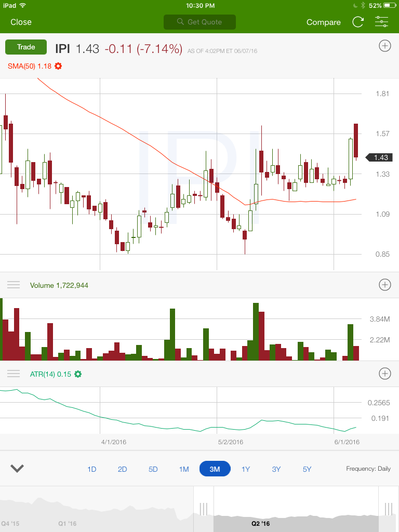Grab the Volume panel reorder handle
Image resolution: width=399 pixels, height=532 pixels.
14,285
